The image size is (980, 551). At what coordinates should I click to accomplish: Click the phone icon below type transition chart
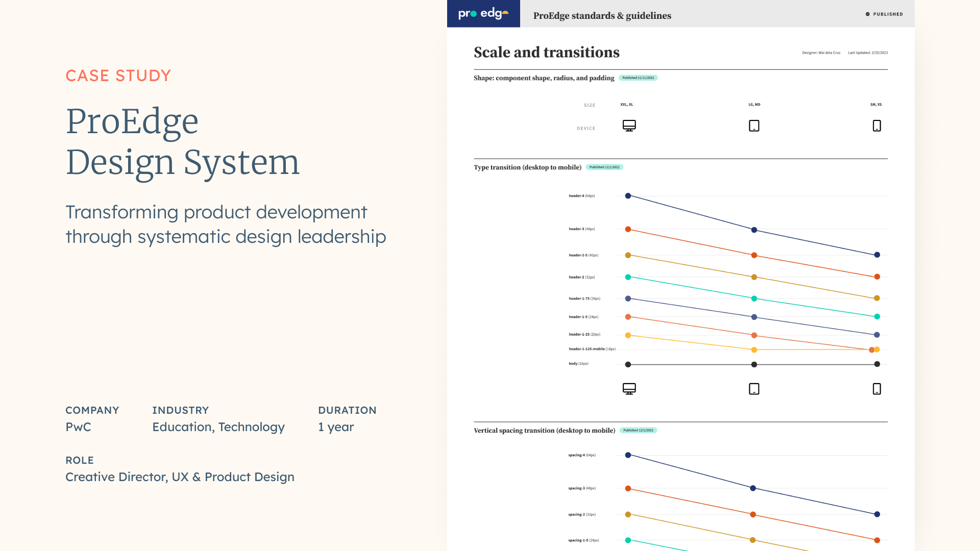(876, 389)
